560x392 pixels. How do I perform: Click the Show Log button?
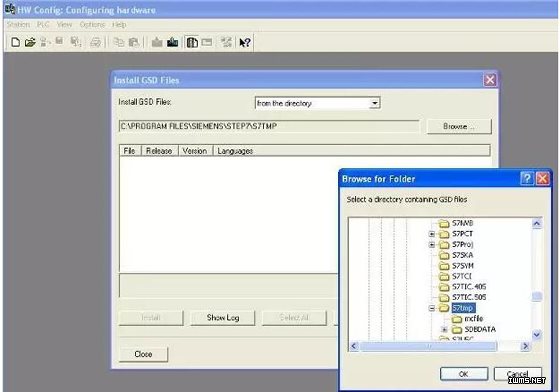223,317
